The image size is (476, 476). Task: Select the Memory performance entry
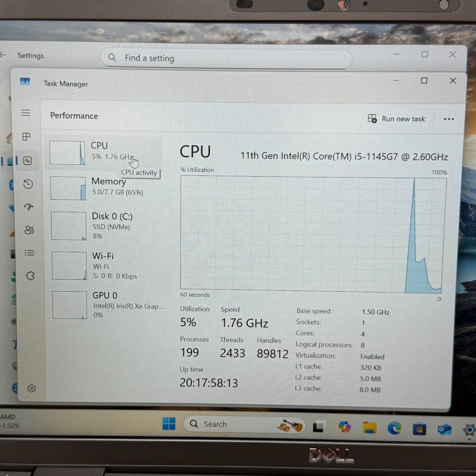(x=108, y=187)
